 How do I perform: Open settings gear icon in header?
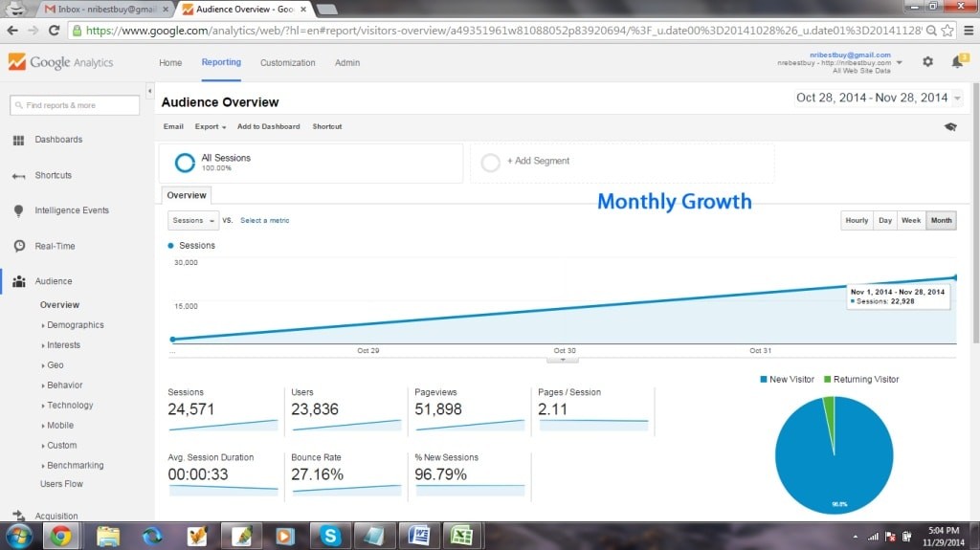(927, 62)
